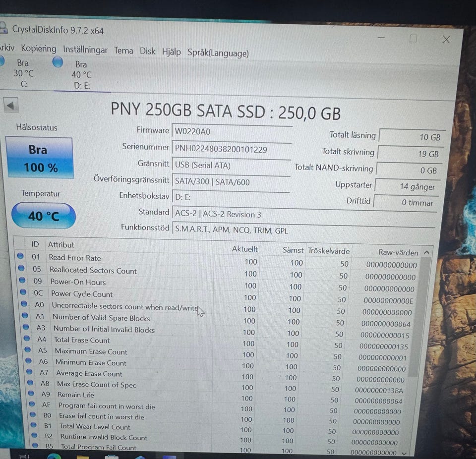Open the Språk(Language) menu
The width and height of the screenshot is (476, 459).
218,53
